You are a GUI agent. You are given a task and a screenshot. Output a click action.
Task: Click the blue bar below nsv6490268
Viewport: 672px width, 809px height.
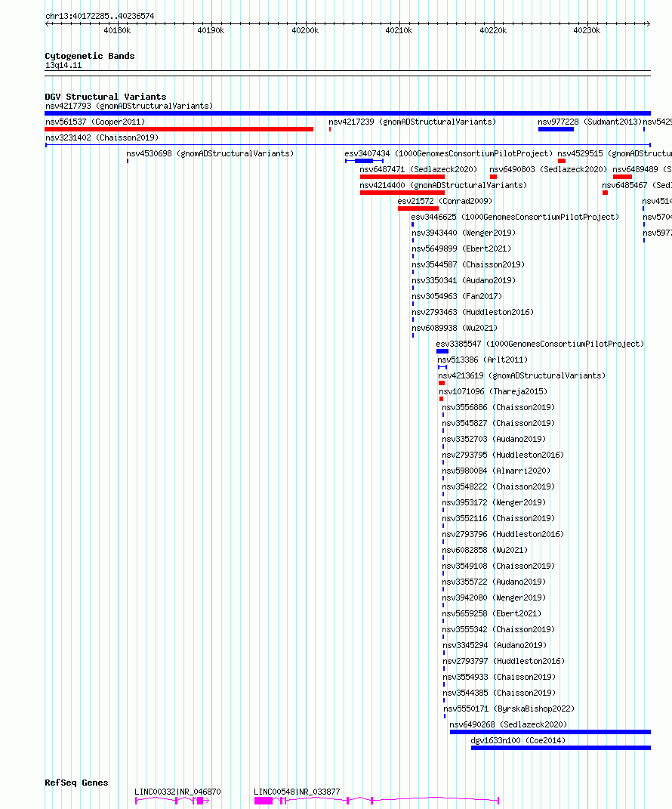(550, 732)
